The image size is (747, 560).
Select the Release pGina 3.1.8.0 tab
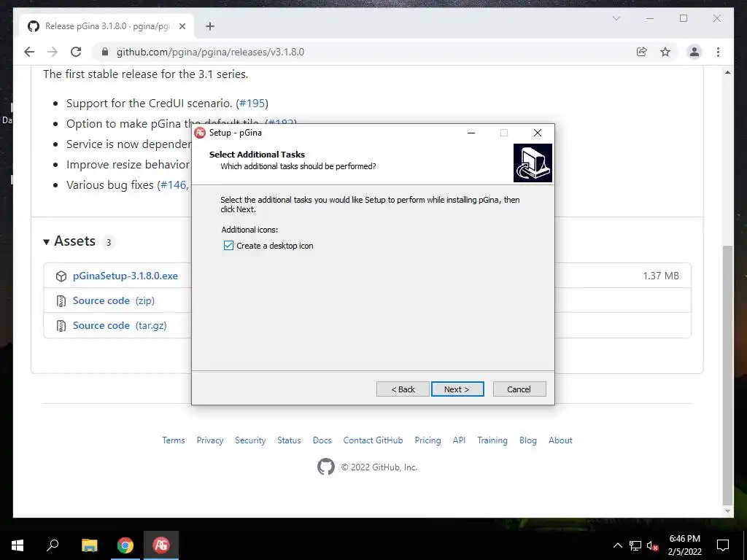[x=107, y=26]
